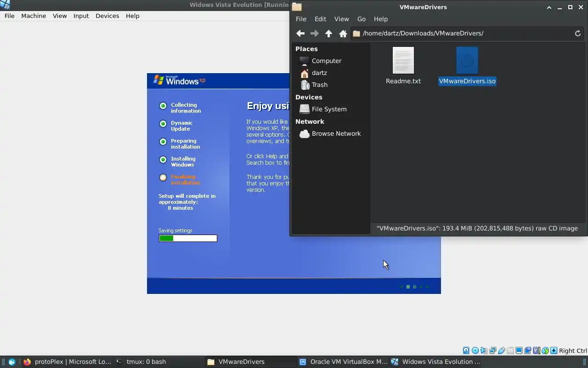Go up to the parent folder
This screenshot has width=588, height=368.
[x=328, y=33]
